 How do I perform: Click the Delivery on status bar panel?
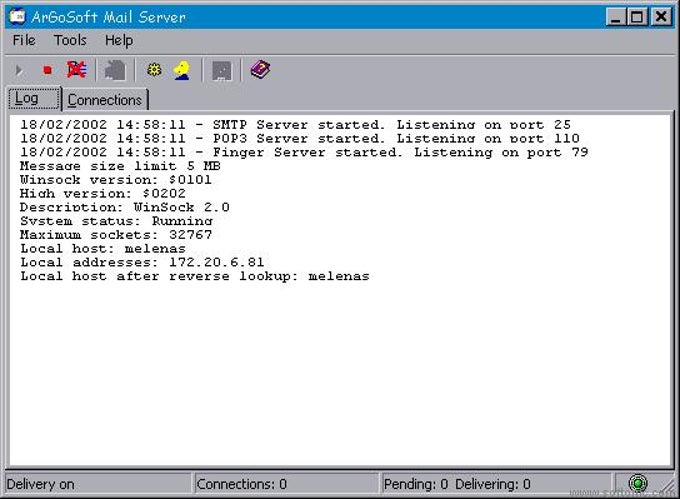pos(98,483)
